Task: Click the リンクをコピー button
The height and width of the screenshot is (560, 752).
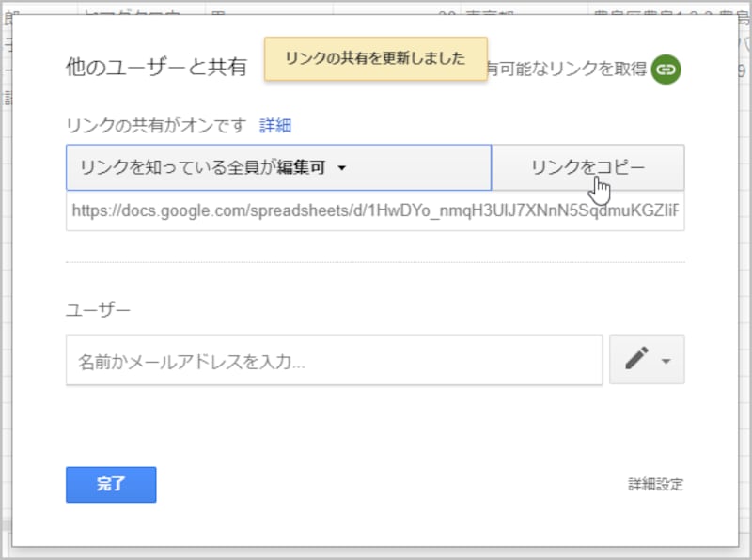Action: [587, 167]
